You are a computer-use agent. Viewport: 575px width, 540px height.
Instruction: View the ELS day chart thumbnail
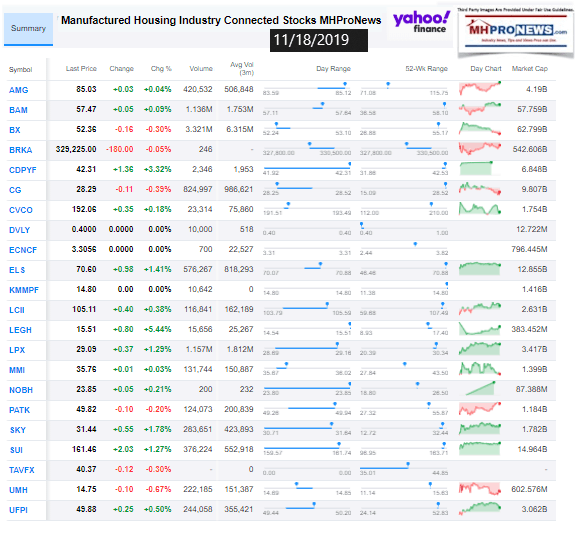[x=480, y=268]
